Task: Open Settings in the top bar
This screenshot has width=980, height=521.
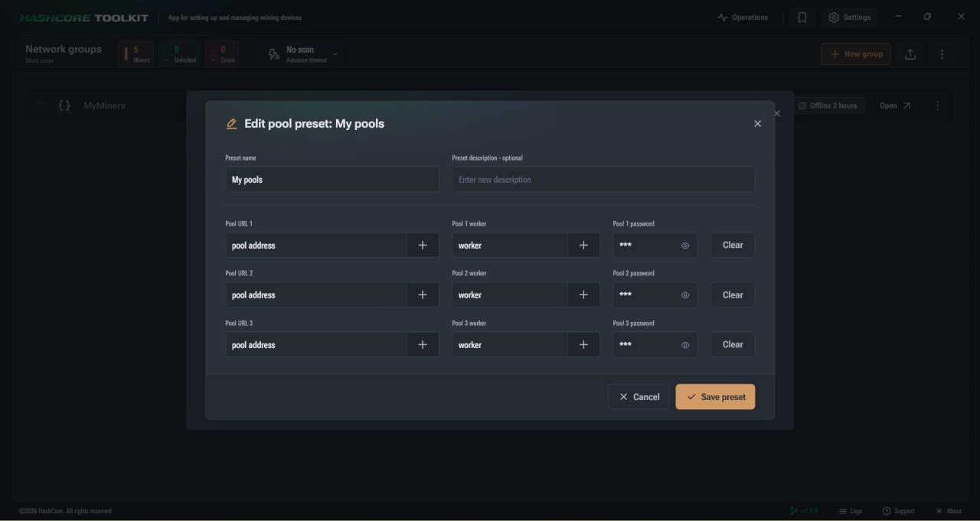Action: (x=850, y=18)
